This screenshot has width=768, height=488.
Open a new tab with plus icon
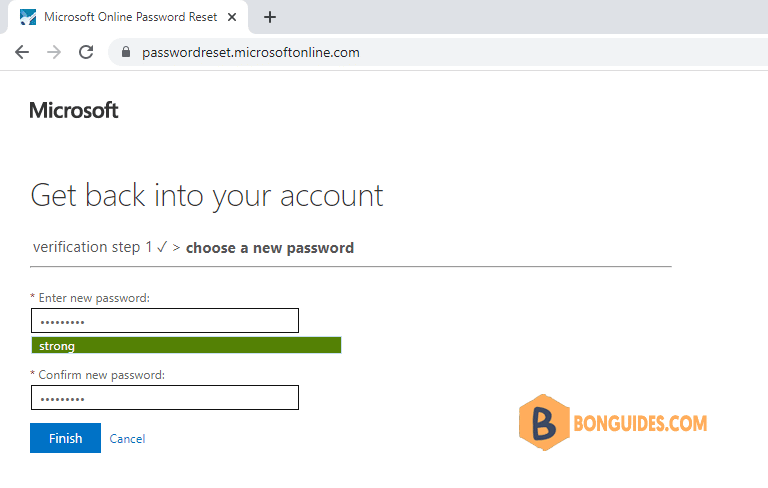[270, 17]
